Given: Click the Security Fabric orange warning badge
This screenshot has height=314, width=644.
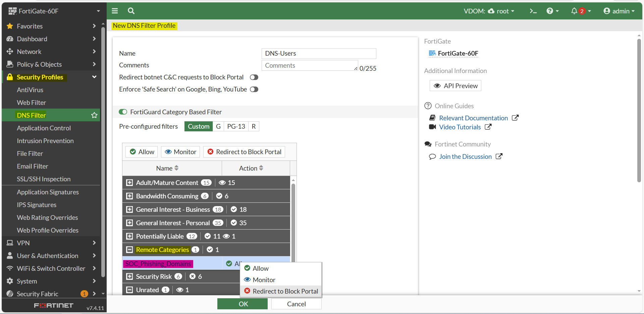Looking at the screenshot, I should point(84,294).
